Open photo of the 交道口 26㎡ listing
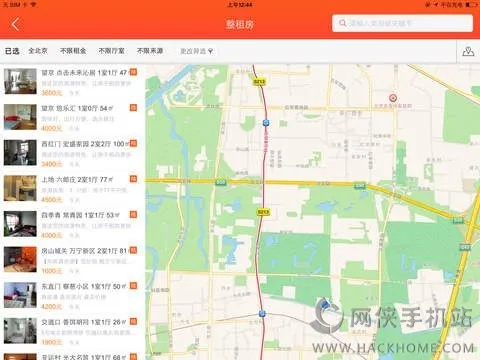This screenshot has height=360, width=480. [20, 331]
